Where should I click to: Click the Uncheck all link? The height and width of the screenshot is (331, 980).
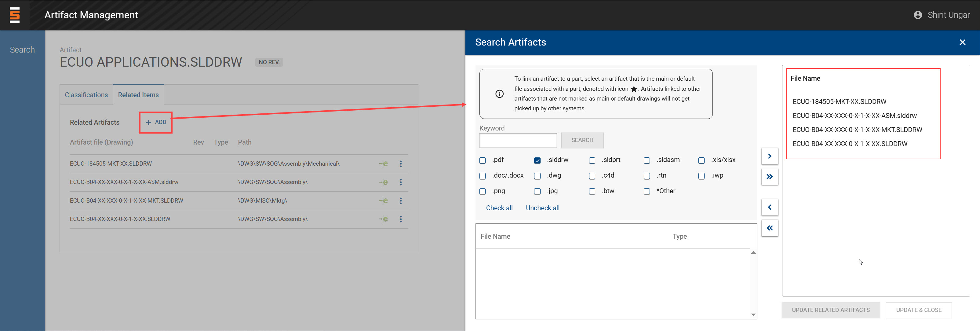(x=542, y=208)
